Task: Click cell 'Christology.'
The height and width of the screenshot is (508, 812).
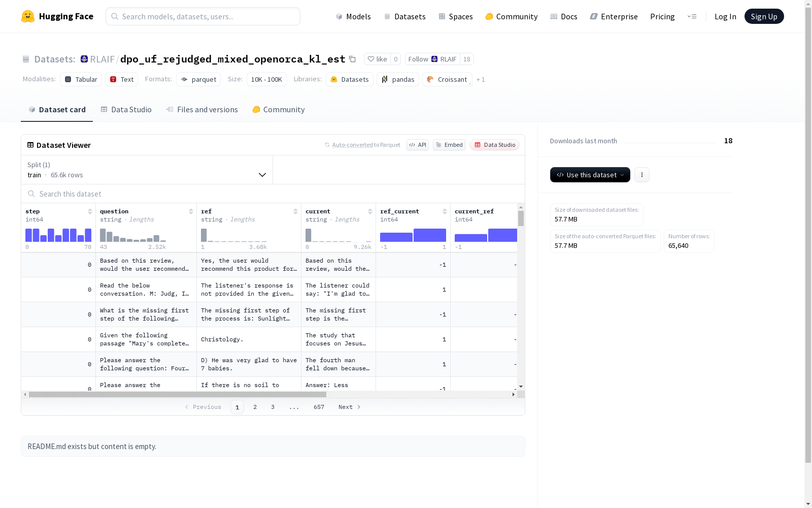Action: coord(249,339)
